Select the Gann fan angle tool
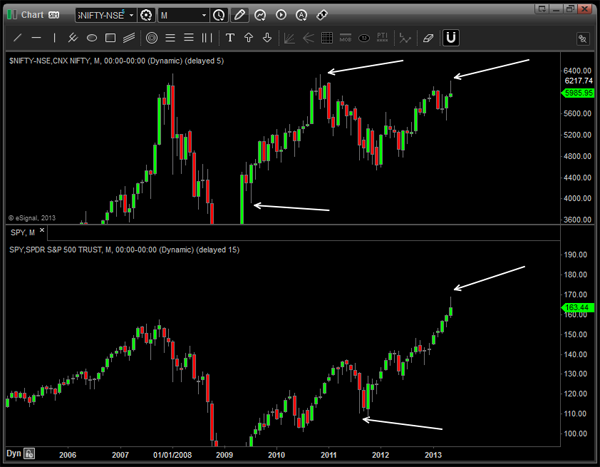Image resolution: width=600 pixels, height=467 pixels. click(x=289, y=38)
